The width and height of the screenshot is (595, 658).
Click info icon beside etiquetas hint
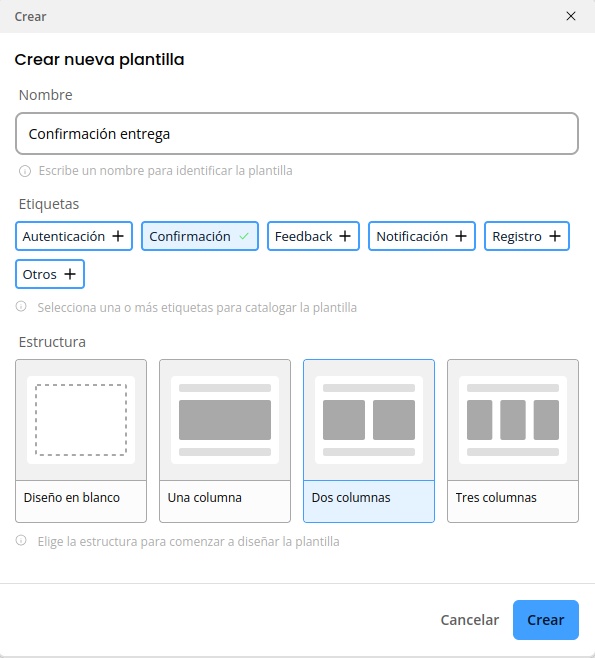pyautogui.click(x=21, y=306)
